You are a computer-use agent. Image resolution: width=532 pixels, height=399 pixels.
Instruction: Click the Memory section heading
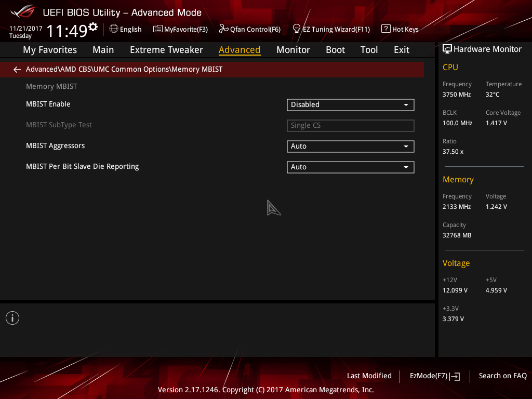pyautogui.click(x=458, y=179)
